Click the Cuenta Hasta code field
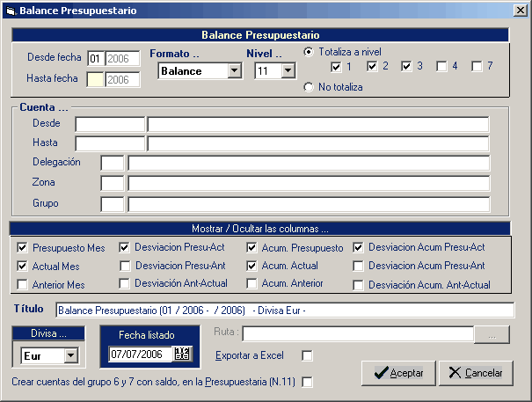Viewport: 532px width, 402px height. click(110, 143)
